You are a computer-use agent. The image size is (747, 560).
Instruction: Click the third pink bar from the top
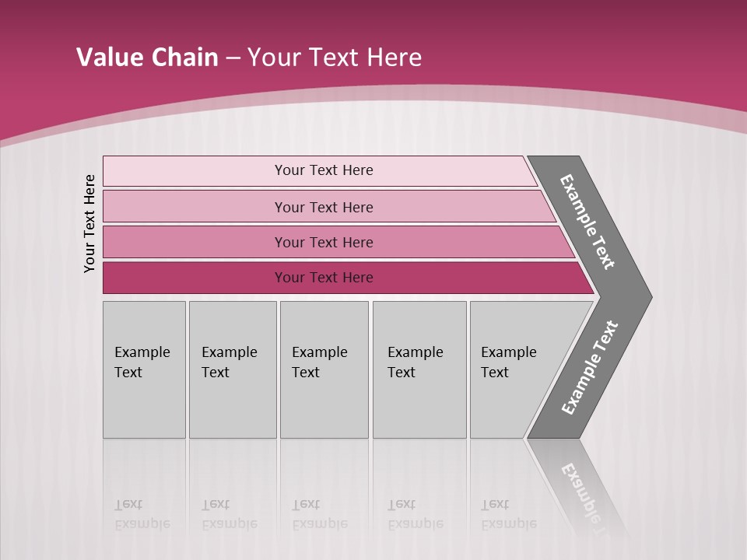click(x=323, y=242)
